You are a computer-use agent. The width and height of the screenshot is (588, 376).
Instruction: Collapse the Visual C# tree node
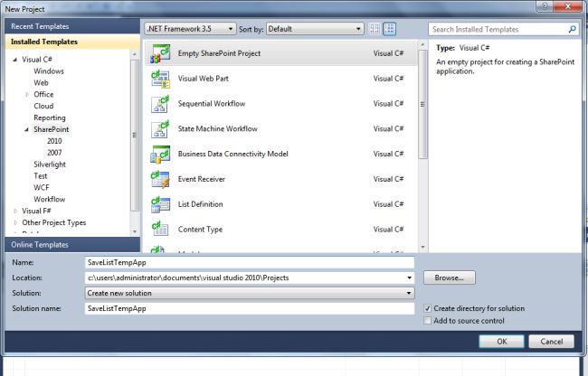(15, 60)
